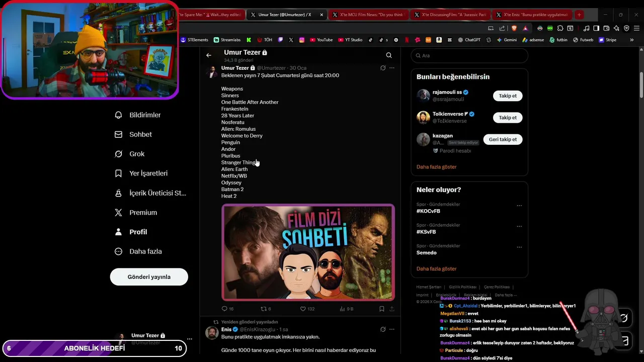
Task: Open options for #KOCvFB trend
Action: coord(519,206)
